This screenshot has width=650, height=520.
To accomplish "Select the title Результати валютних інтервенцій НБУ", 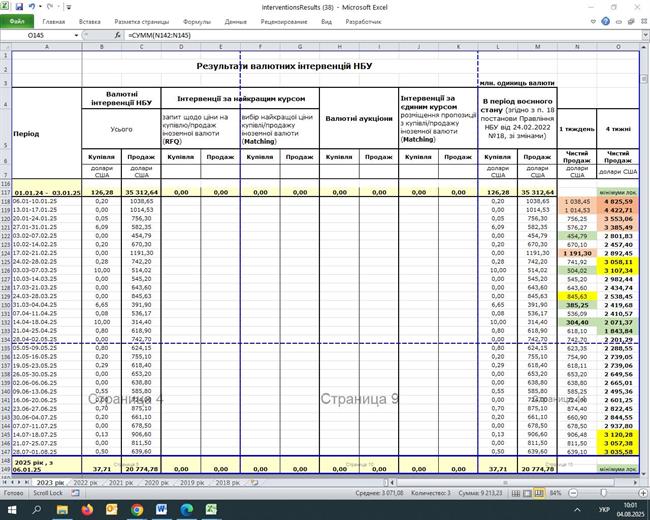I will tap(284, 66).
